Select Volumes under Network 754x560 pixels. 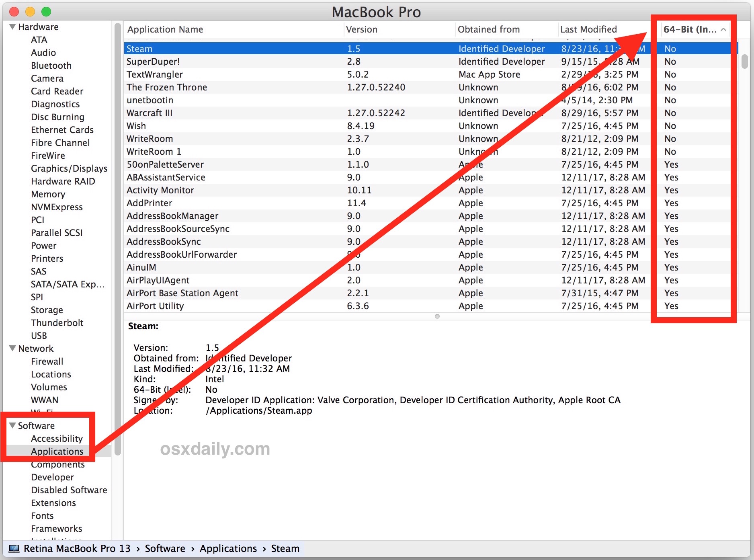pos(49,387)
